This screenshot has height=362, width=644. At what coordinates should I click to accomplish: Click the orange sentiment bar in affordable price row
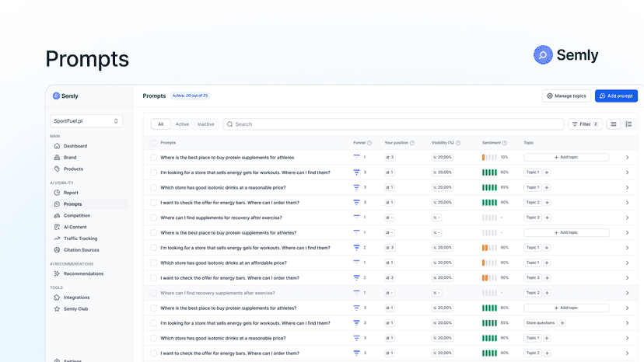tap(489, 263)
